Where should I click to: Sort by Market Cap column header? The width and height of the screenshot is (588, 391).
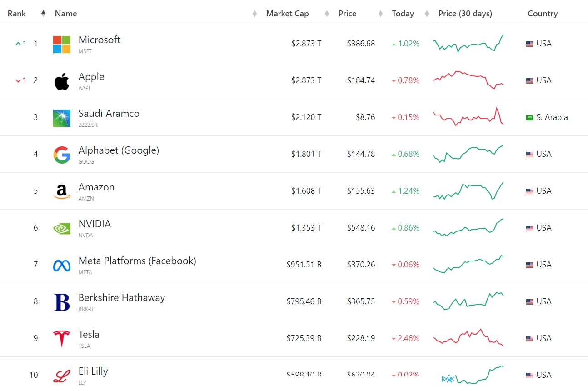click(x=287, y=14)
